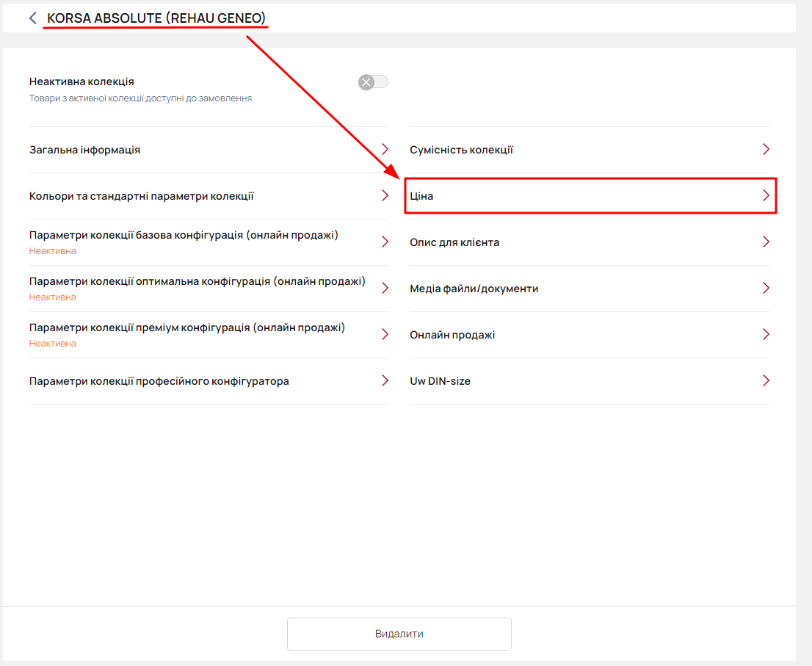
Task: Open Опис для клієнта section
Action: coord(590,242)
